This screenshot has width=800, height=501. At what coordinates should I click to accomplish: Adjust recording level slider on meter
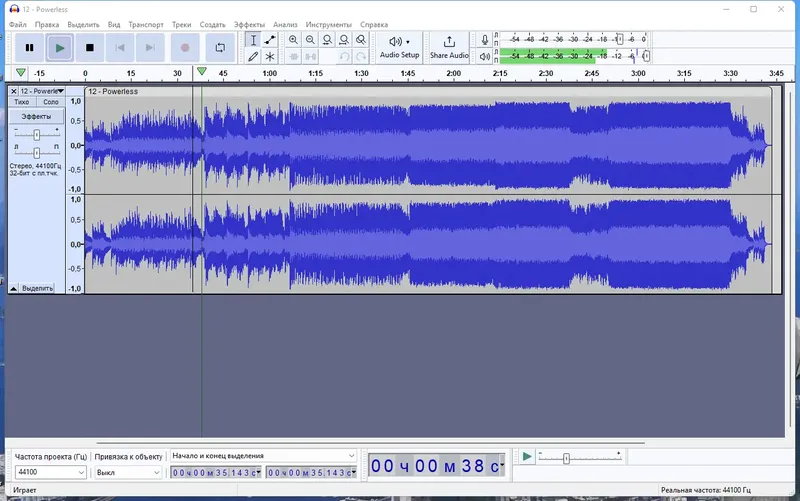619,39
